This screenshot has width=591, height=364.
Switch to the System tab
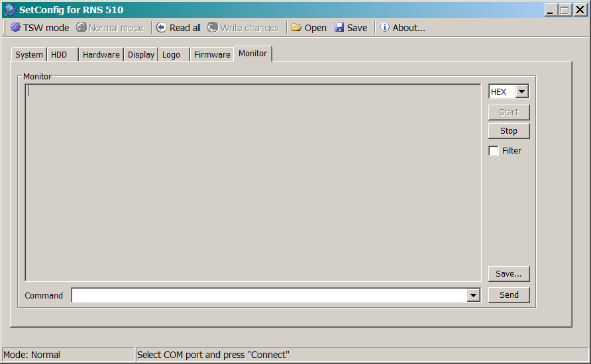(x=29, y=54)
